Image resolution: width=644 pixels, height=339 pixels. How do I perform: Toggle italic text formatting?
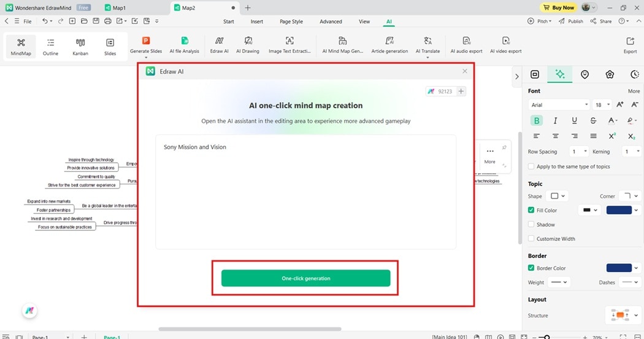pos(555,120)
